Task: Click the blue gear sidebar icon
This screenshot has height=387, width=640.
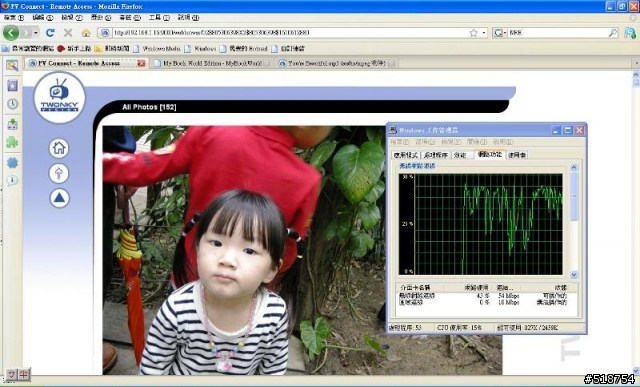Action: coord(13,162)
